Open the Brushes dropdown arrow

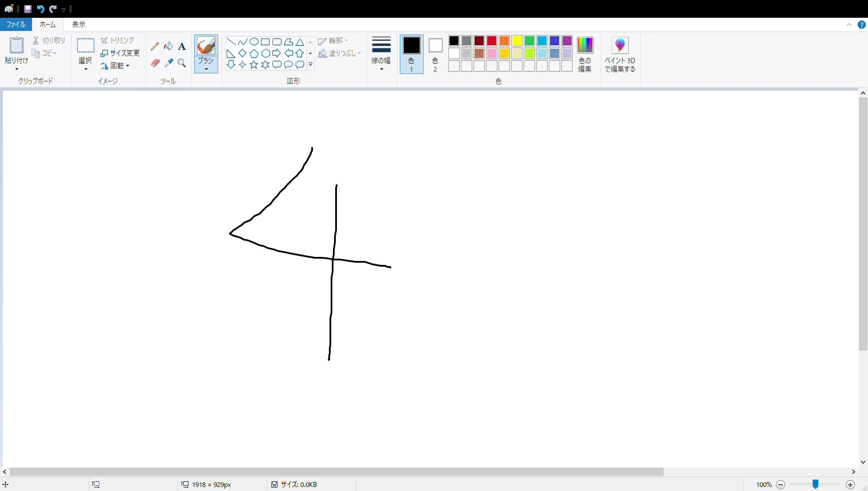click(206, 69)
